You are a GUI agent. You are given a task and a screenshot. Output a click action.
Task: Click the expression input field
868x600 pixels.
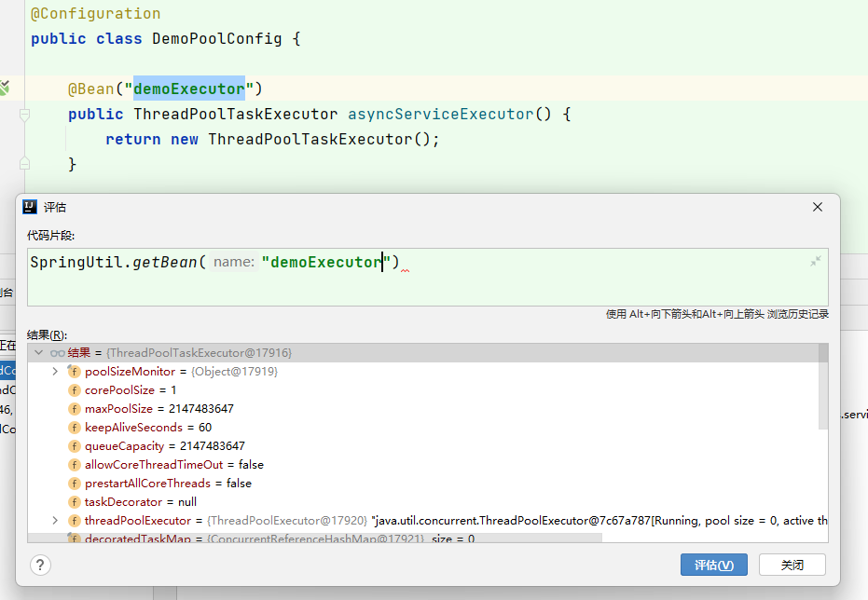427,277
